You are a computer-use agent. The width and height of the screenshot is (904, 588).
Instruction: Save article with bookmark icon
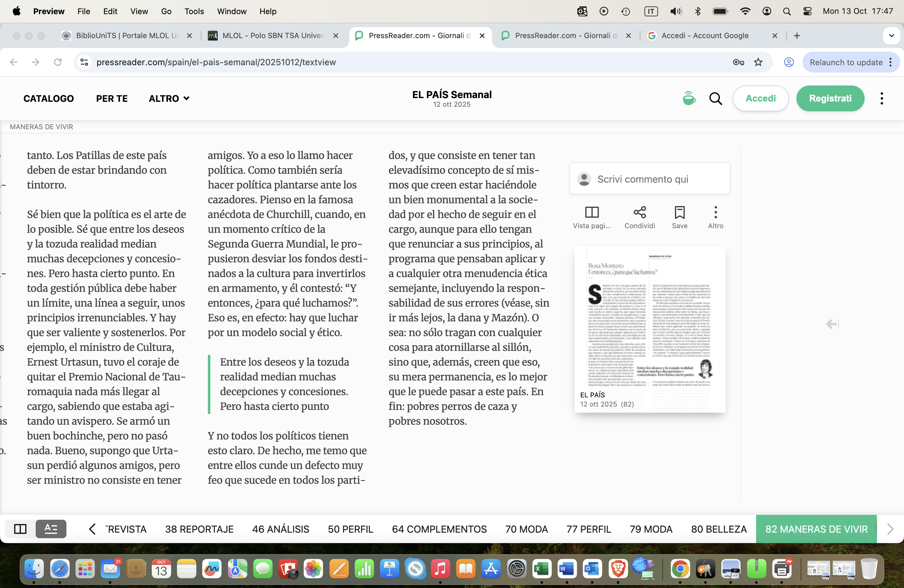pyautogui.click(x=679, y=212)
